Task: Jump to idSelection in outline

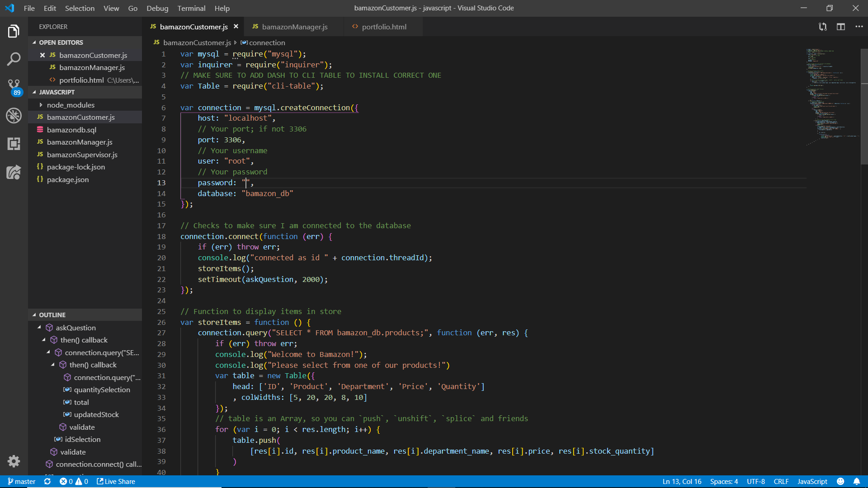Action: (x=82, y=439)
